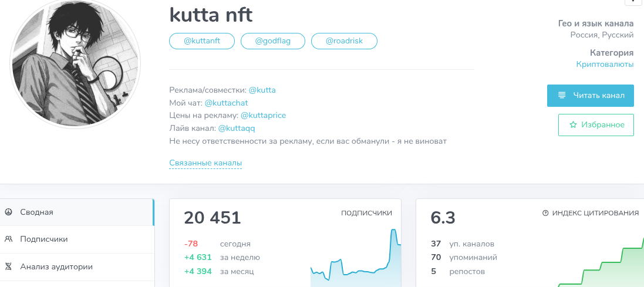This screenshot has height=287, width=644.
Task: Expand Связанные каналы related channels
Action: (205, 163)
